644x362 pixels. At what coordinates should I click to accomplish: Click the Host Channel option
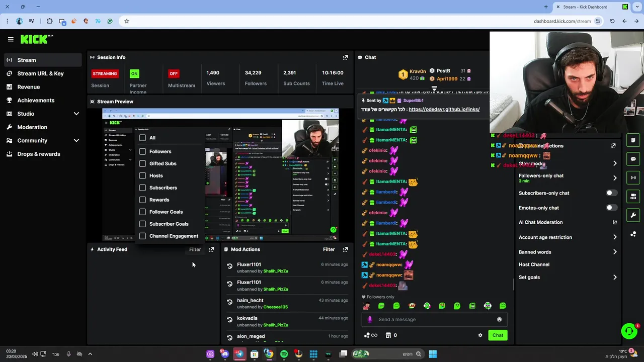coord(534,264)
